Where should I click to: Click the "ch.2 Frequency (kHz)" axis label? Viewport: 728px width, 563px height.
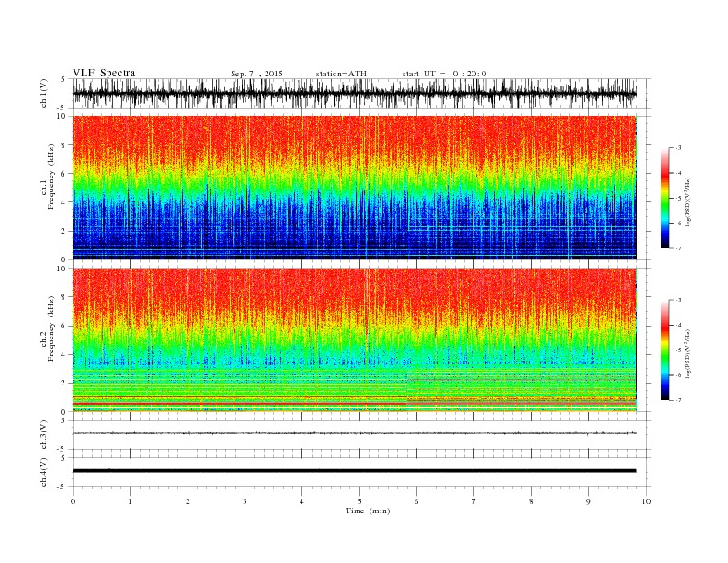click(x=50, y=329)
